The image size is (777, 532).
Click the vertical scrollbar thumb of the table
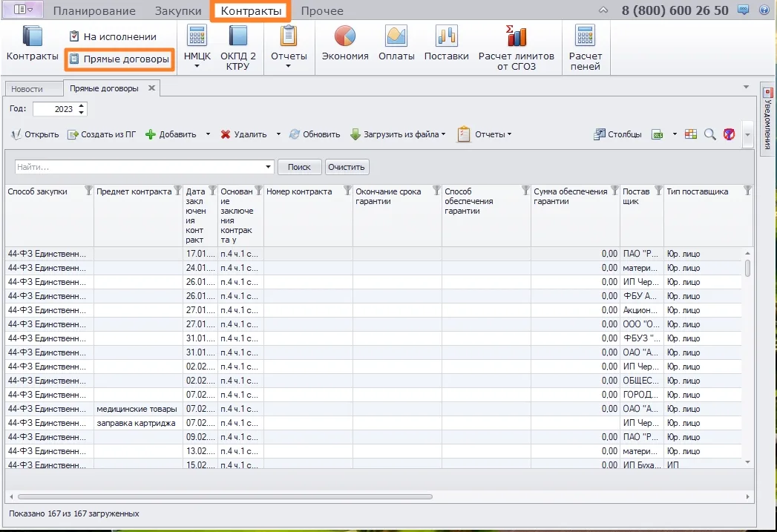click(747, 268)
